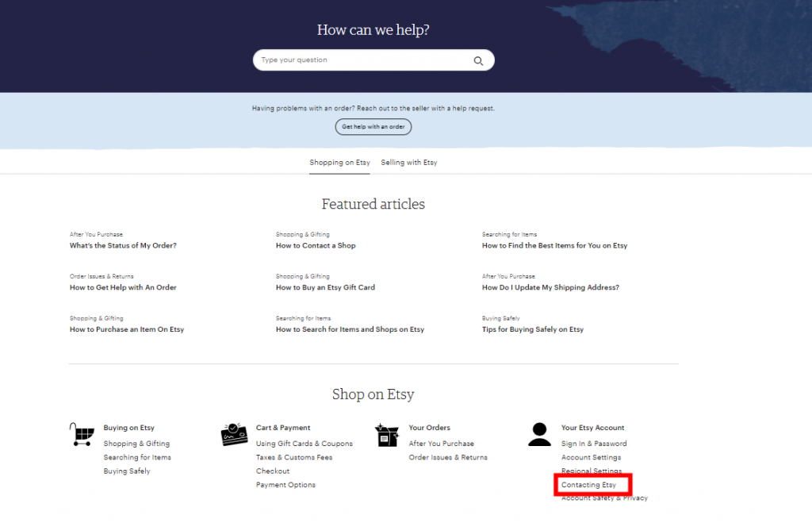Click the shopping cart Buying on Etsy icon

coord(82,434)
